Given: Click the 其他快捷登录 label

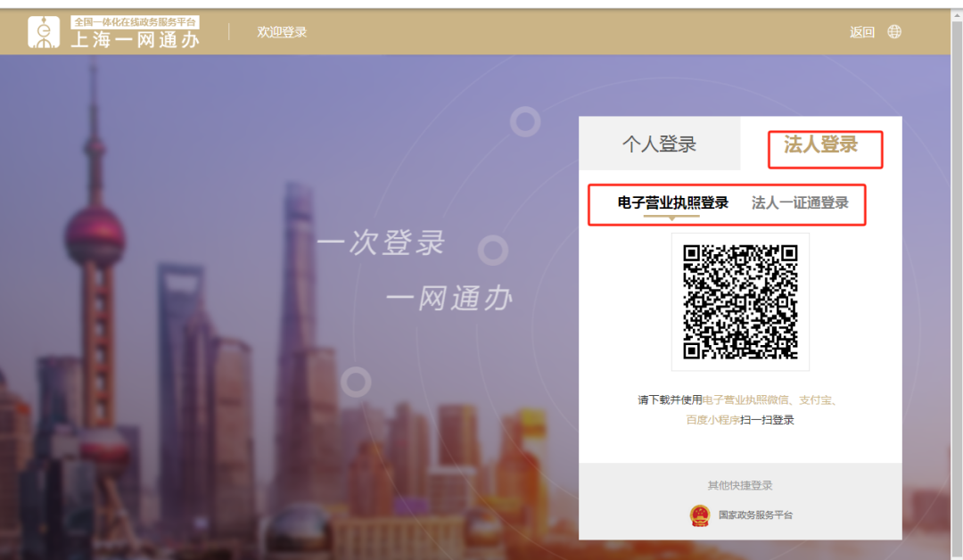Looking at the screenshot, I should coord(738,485).
